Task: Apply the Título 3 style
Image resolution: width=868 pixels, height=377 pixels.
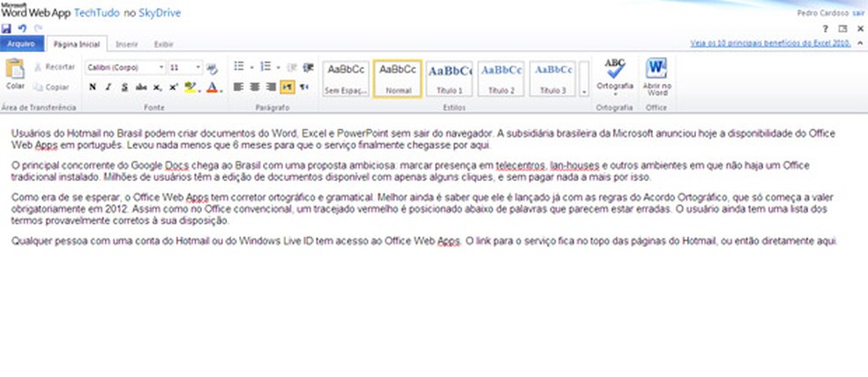Action: click(552, 79)
